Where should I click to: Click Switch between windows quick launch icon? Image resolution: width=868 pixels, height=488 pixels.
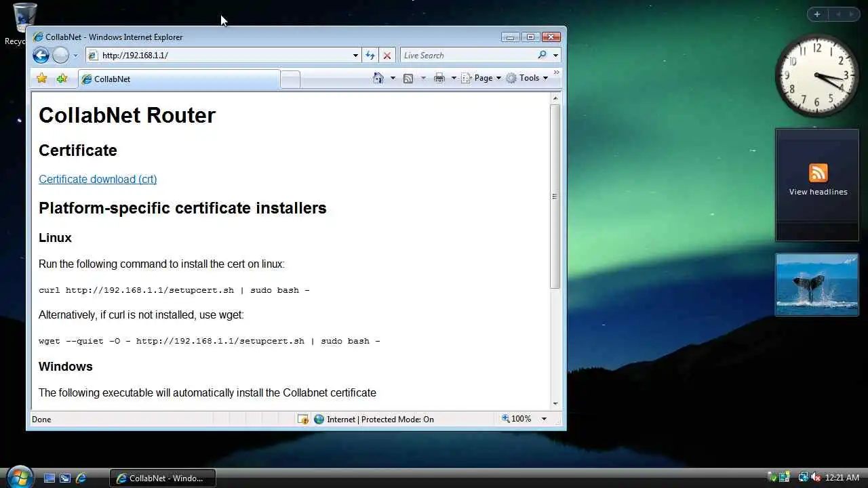point(65,478)
